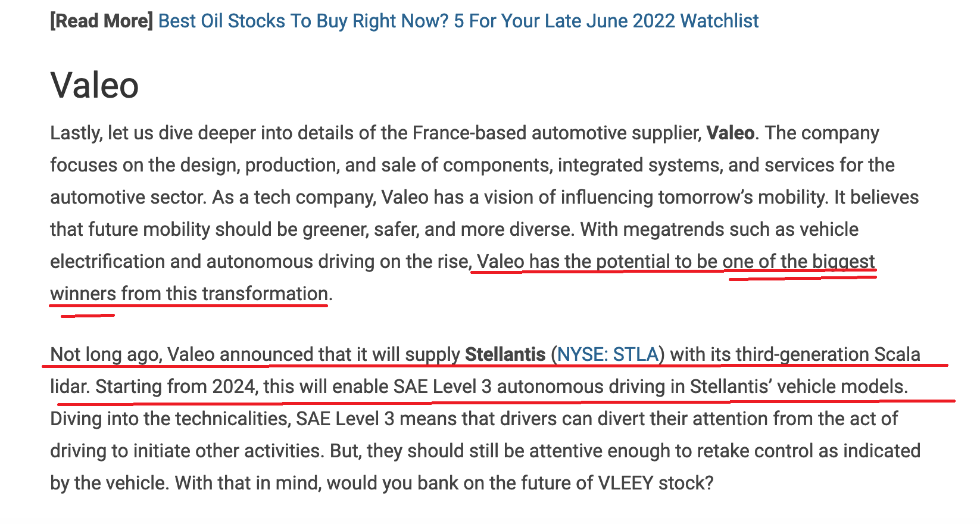The width and height of the screenshot is (980, 524).
Task: Open the Best Oil Stocks watchlist link
Action: [x=458, y=21]
